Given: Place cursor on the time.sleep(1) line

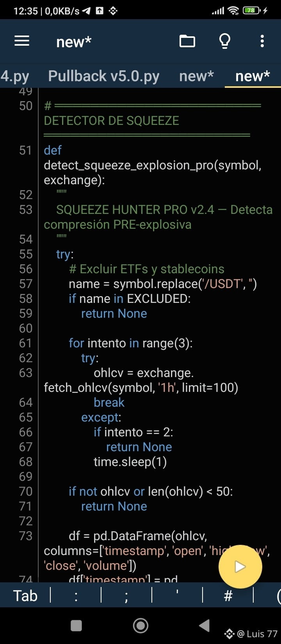Looking at the screenshot, I should pos(130,462).
